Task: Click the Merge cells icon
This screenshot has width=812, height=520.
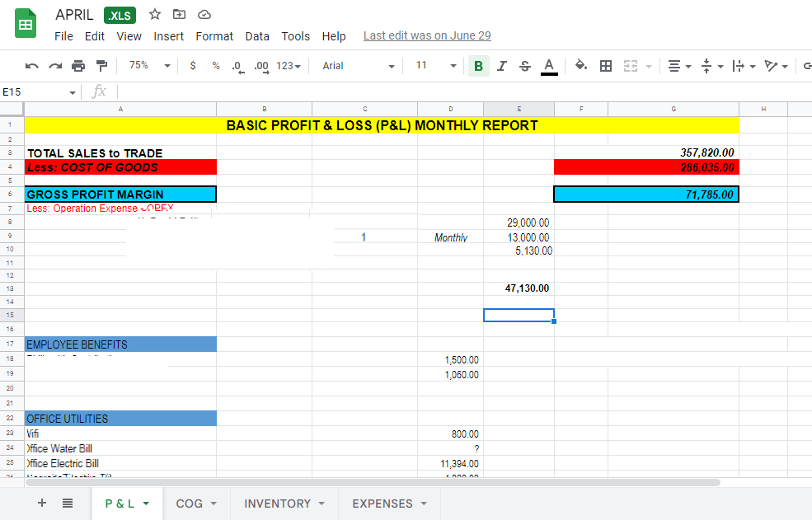Action: [631, 66]
